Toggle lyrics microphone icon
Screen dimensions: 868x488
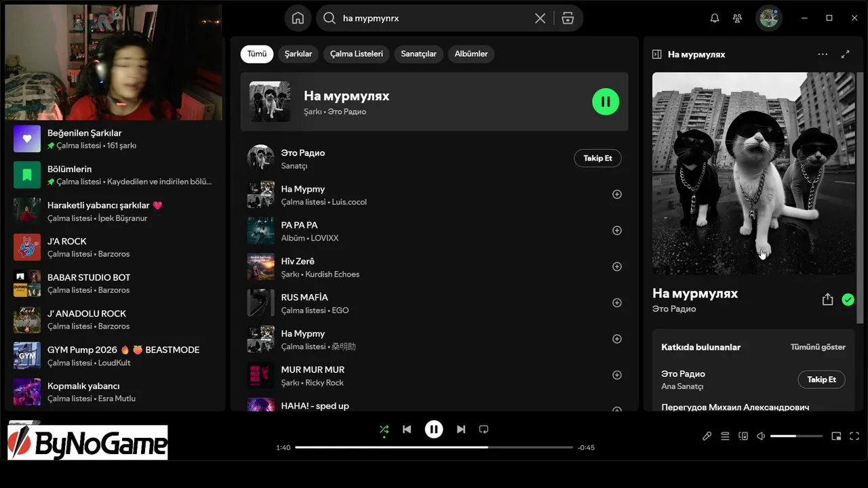(707, 436)
